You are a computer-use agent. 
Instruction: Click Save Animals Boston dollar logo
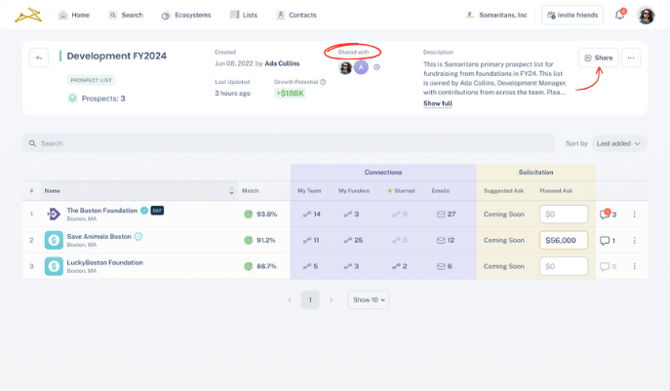point(54,240)
